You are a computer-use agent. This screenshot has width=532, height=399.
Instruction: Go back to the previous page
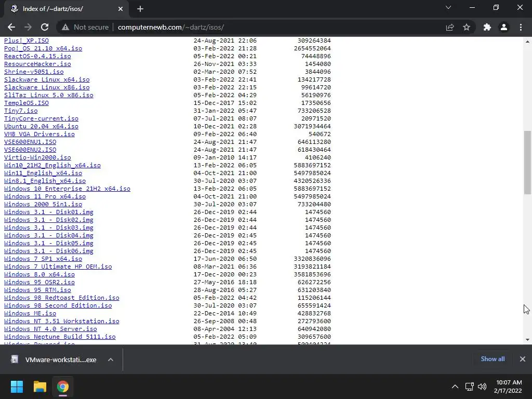pyautogui.click(x=11, y=27)
